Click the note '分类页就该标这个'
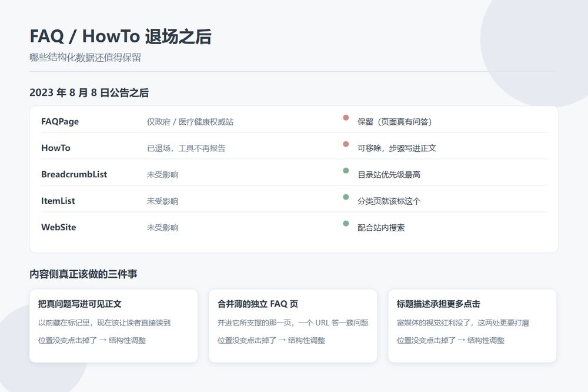588x392 pixels. pyautogui.click(x=389, y=201)
